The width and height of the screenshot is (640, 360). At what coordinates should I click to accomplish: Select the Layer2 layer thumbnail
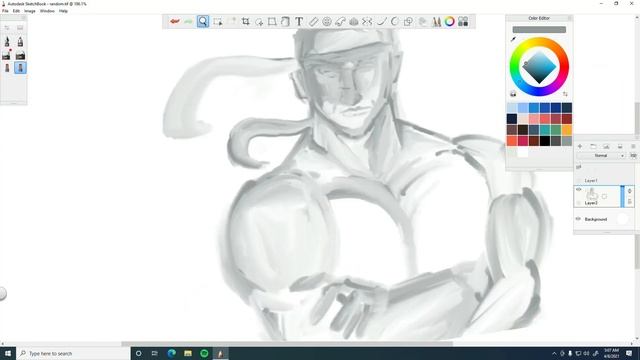pyautogui.click(x=592, y=194)
